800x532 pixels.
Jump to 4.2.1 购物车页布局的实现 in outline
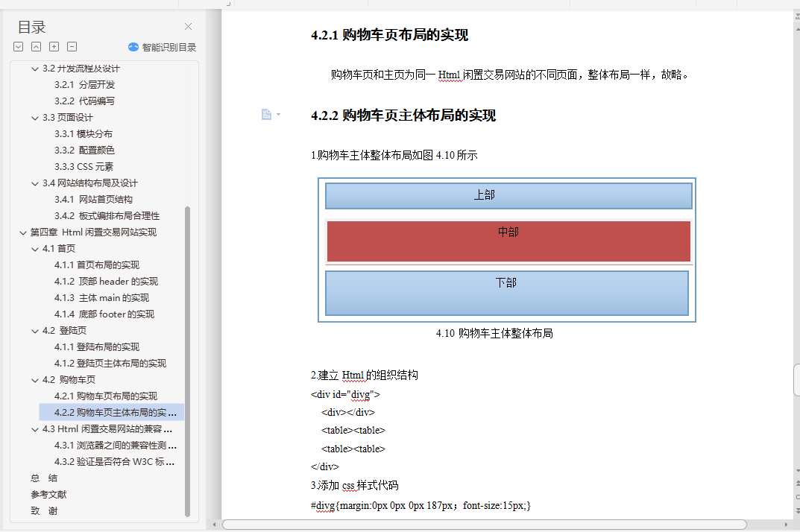pos(106,396)
